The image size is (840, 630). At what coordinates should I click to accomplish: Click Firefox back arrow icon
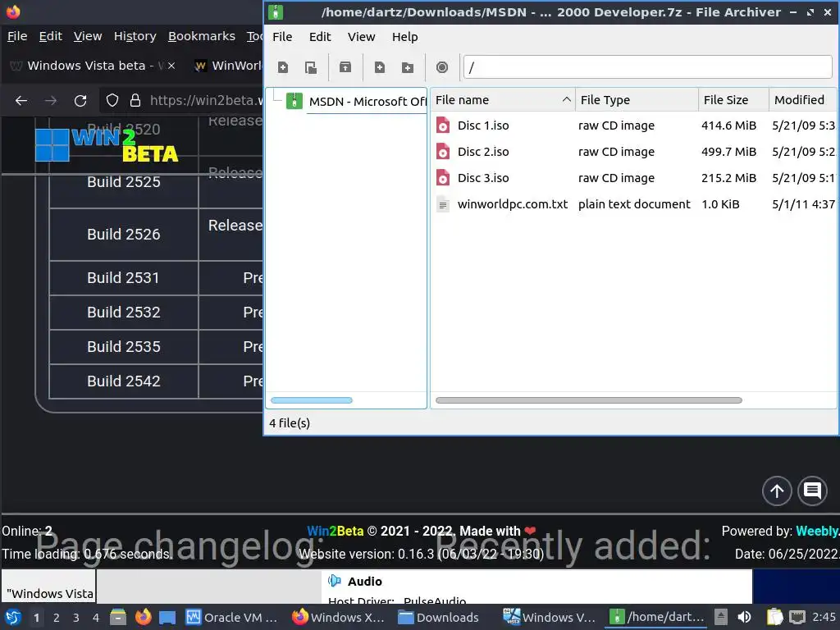pyautogui.click(x=21, y=101)
